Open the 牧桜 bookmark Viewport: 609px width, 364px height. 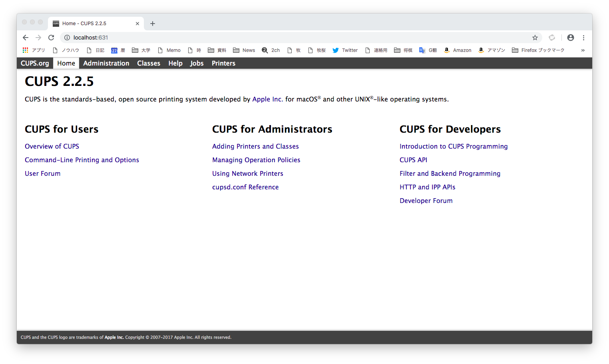tap(317, 50)
